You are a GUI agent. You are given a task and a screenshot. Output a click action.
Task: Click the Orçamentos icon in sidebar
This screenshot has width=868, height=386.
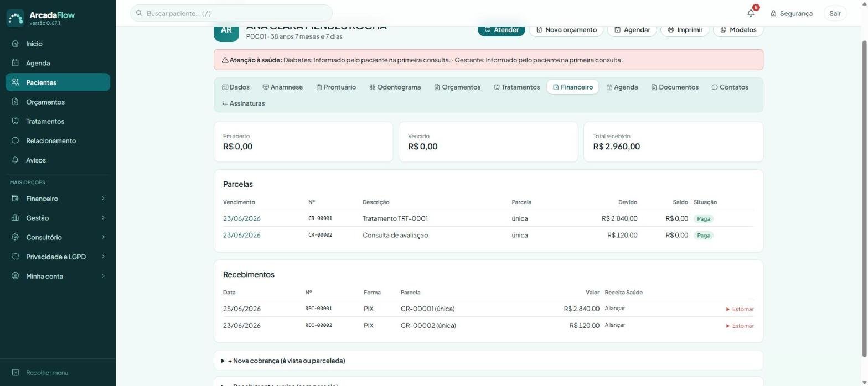[15, 102]
